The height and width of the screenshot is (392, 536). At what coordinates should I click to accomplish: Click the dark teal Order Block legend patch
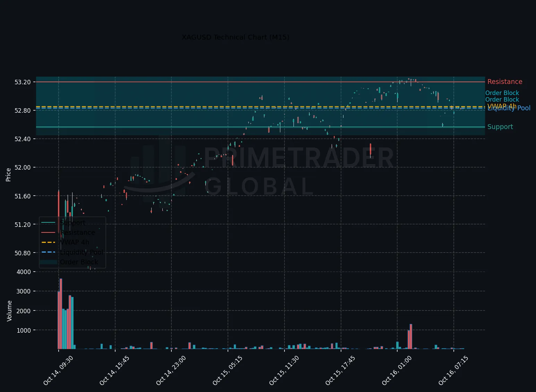click(48, 262)
